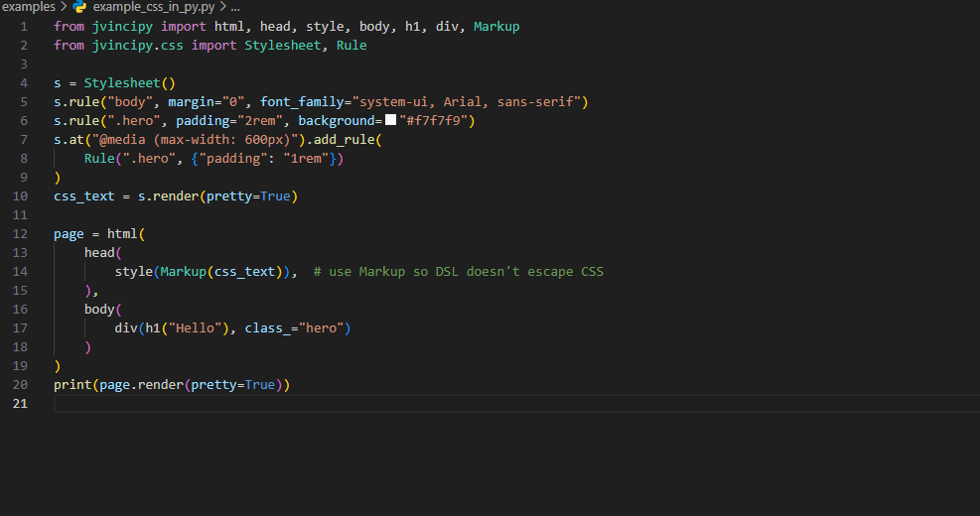Click 'background' keyword on line 6

(x=337, y=121)
